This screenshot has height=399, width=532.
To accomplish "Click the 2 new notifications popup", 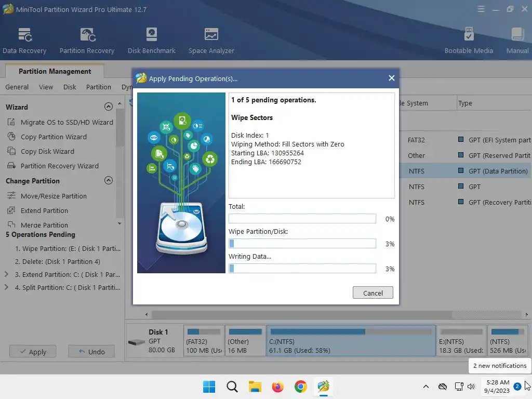I will click(500, 366).
